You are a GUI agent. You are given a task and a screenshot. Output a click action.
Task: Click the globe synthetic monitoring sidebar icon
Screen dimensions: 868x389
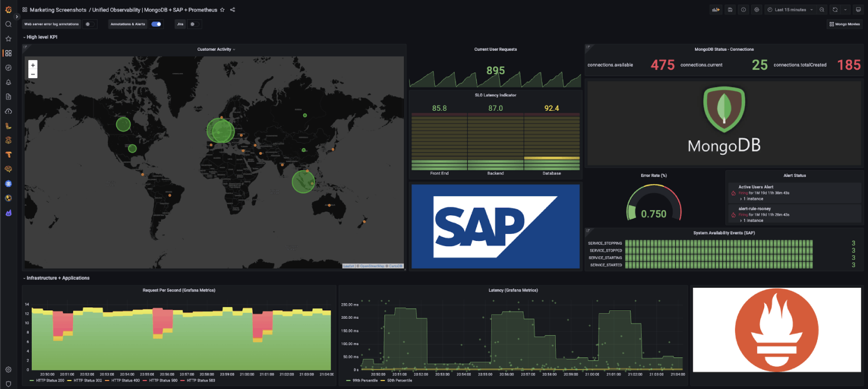(8, 199)
